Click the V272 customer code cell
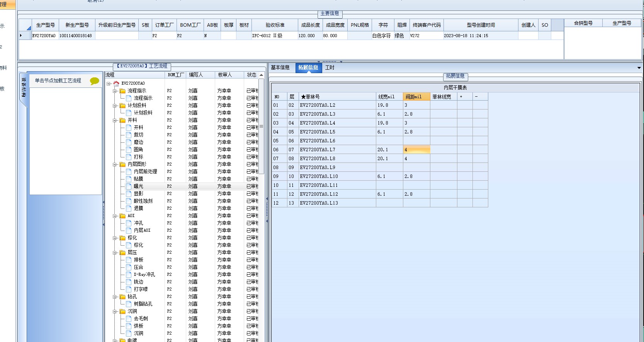Screen dimensions: 644x342 point(426,36)
